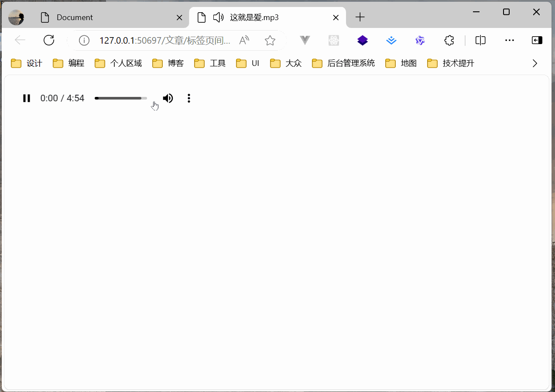Screen dimensions: 555x392
Task: Open the Read Aloud feature
Action: [x=244, y=40]
